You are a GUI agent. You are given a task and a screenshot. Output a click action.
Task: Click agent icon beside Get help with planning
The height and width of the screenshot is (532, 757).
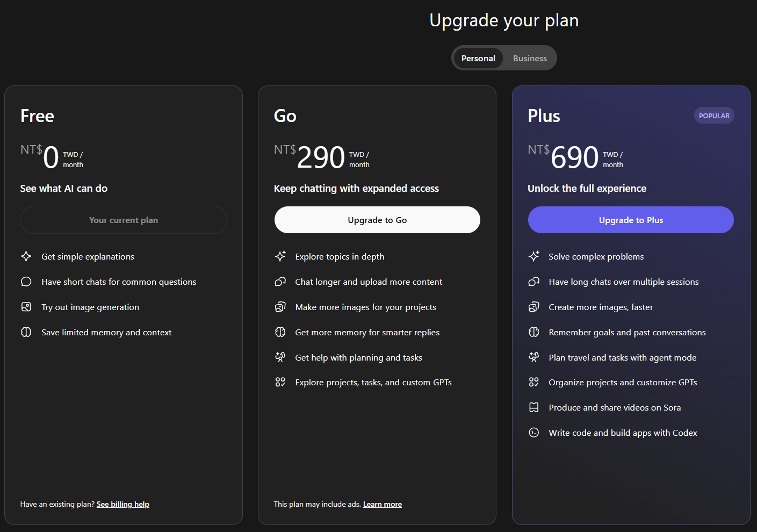280,357
